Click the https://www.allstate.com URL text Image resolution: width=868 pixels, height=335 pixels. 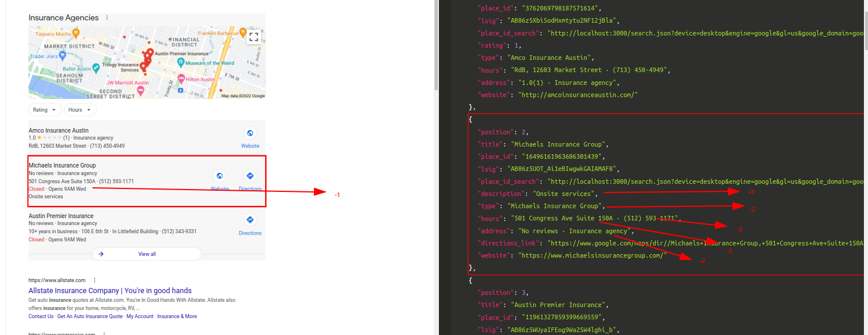57,280
